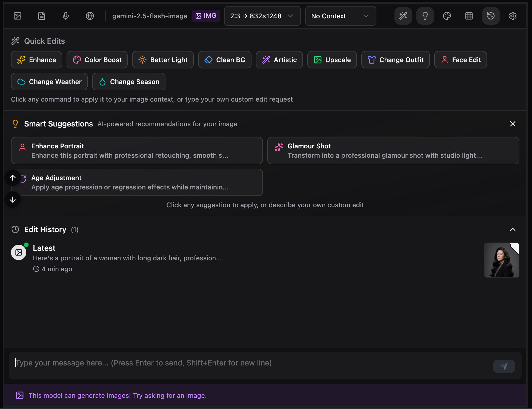Click the send message paper plane button
Viewport: 532px width, 409px height.
point(504,366)
